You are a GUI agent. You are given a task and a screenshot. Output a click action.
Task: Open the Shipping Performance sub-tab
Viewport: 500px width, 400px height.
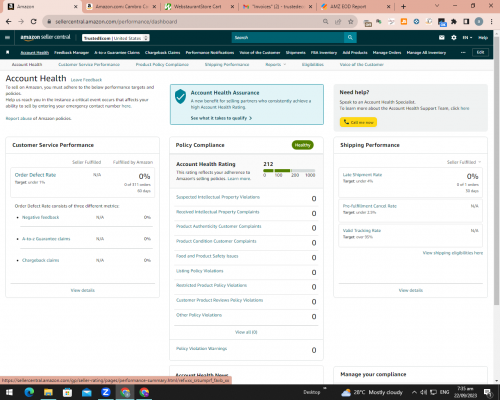[x=227, y=64]
